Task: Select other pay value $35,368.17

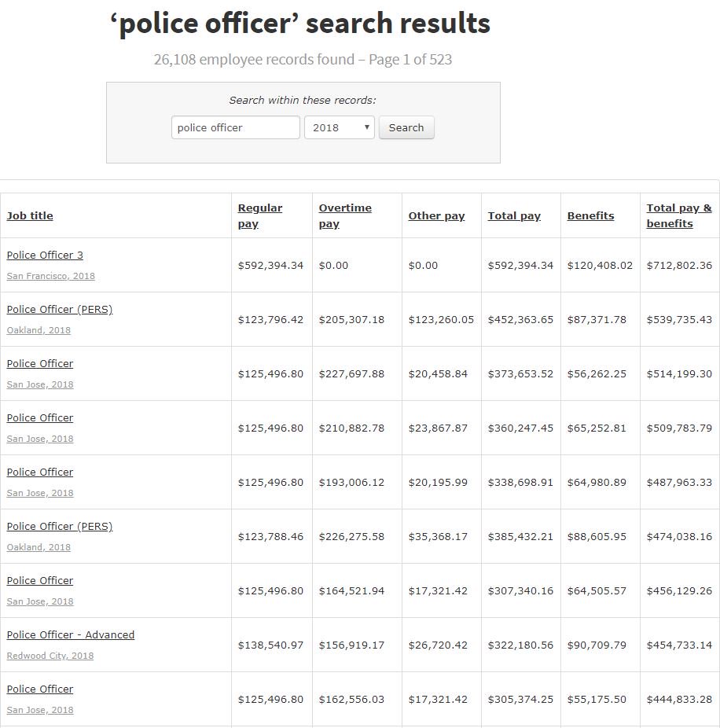Action: click(x=438, y=536)
